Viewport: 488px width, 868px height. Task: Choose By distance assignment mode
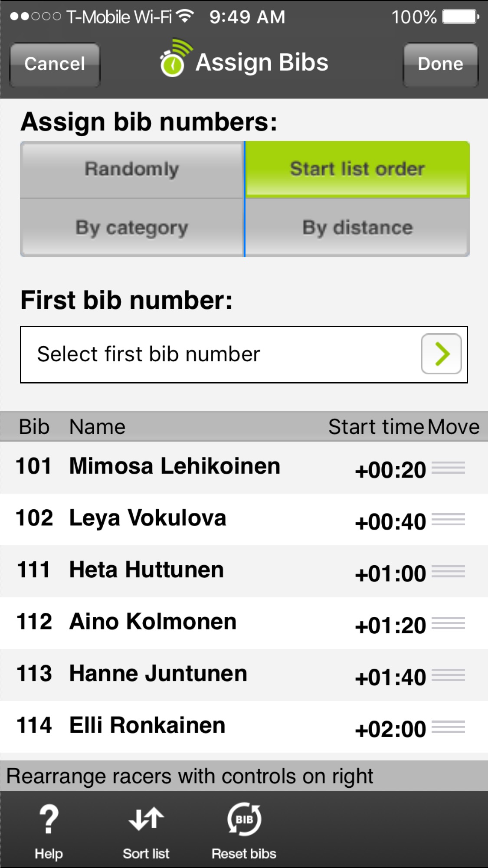click(357, 228)
